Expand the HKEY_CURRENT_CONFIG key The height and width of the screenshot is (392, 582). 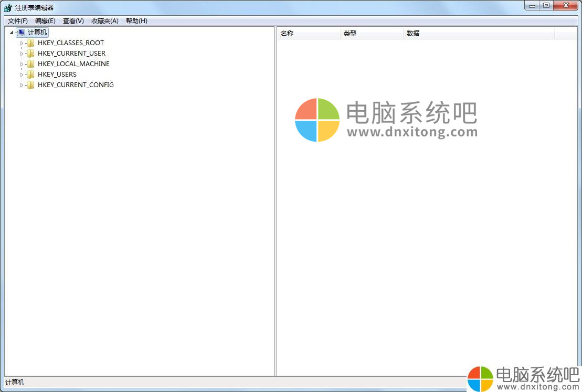pos(21,85)
